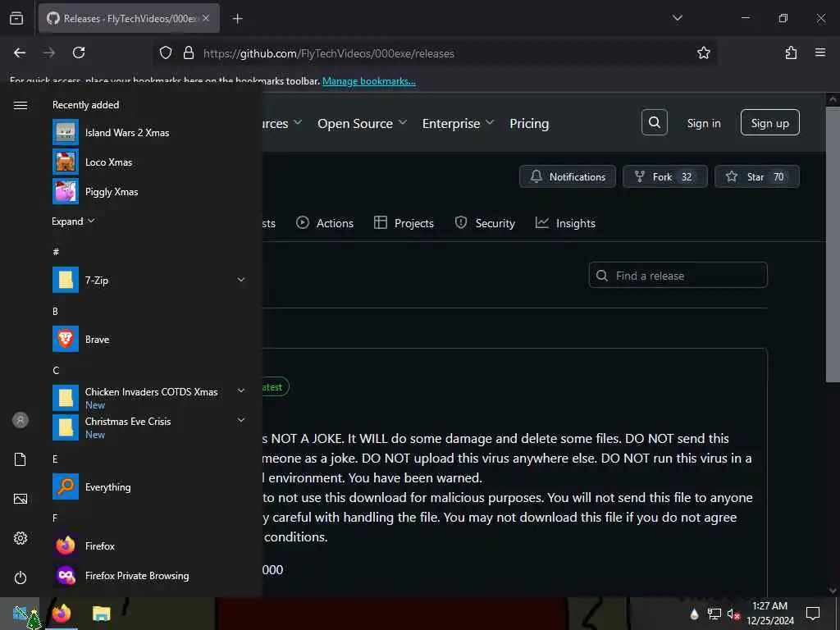Open the Enterprise dropdown menu

[x=458, y=124]
